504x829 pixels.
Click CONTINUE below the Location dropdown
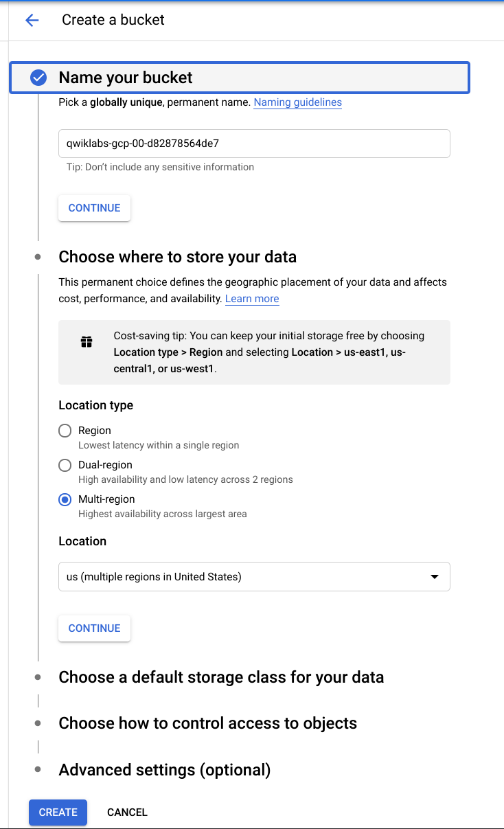click(x=94, y=628)
